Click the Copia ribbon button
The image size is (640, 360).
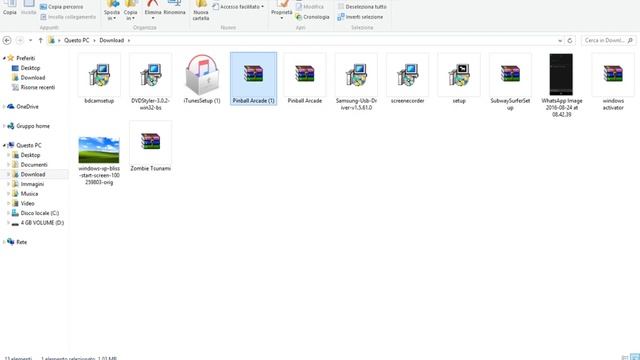tap(10, 9)
